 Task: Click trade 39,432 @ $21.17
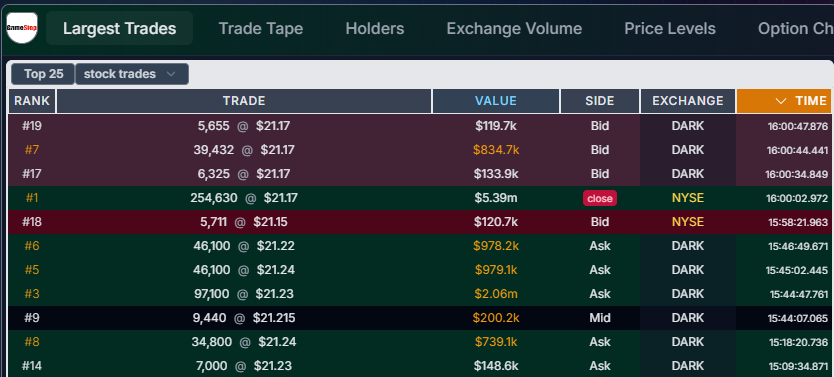click(244, 150)
